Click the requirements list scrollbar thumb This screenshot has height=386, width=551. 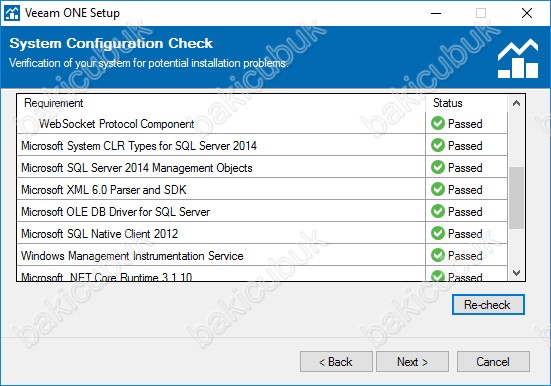coord(516,198)
